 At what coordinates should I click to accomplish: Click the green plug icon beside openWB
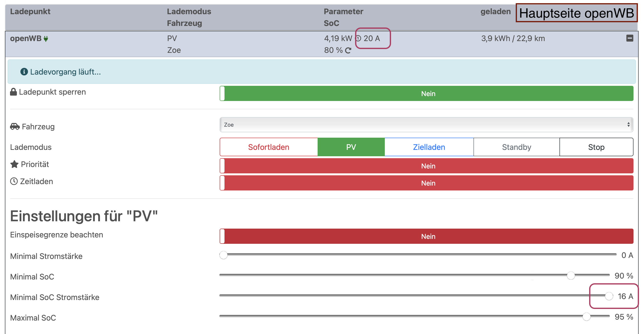click(46, 39)
